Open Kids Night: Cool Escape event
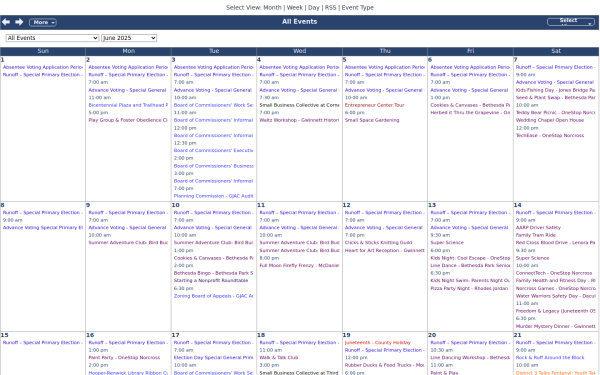This screenshot has height=375, width=600. coord(470,258)
